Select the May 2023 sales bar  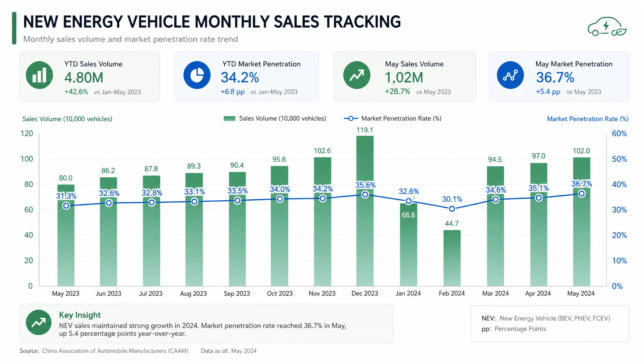pyautogui.click(x=66, y=235)
